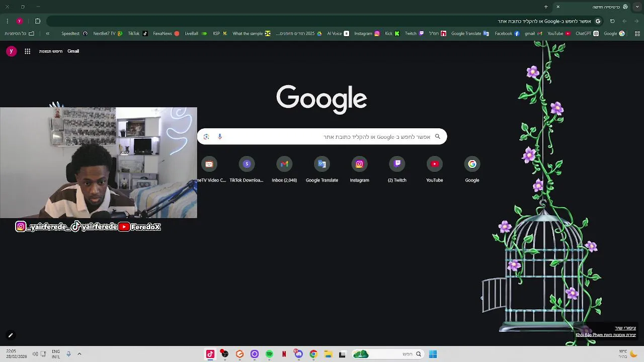Screen dimensions: 644x362
Task: Click the magnifier icon in search box
Action: point(438,137)
